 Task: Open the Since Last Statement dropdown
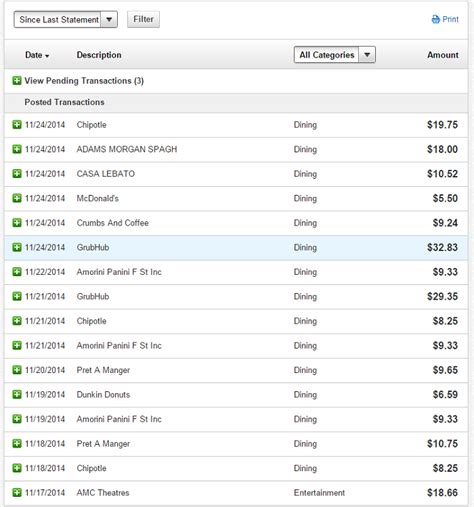click(x=66, y=20)
